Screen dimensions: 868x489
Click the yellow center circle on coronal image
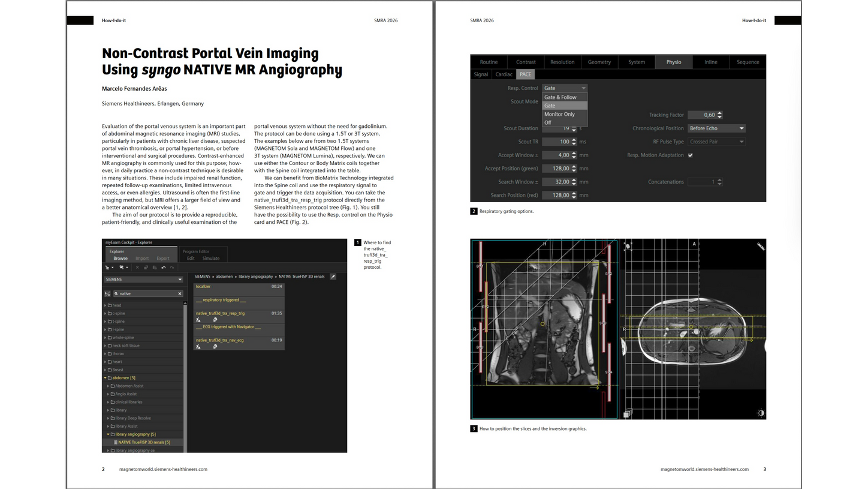(x=543, y=324)
